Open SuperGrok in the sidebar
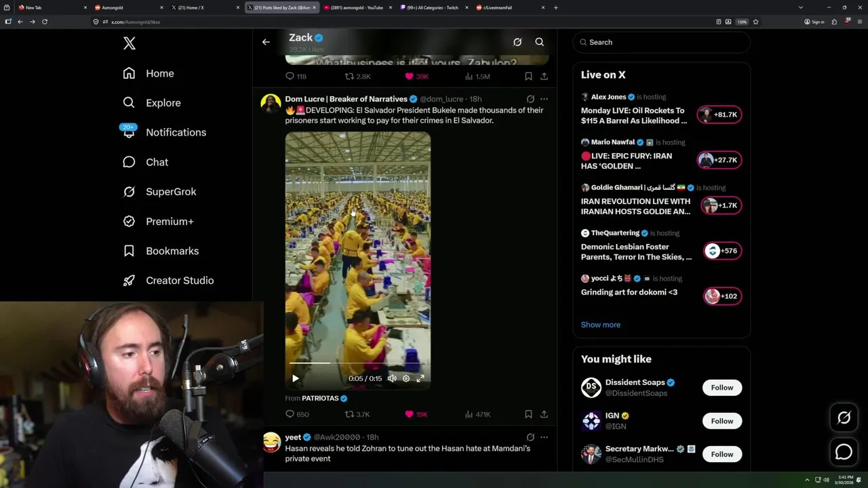This screenshot has width=868, height=488. pos(159,192)
